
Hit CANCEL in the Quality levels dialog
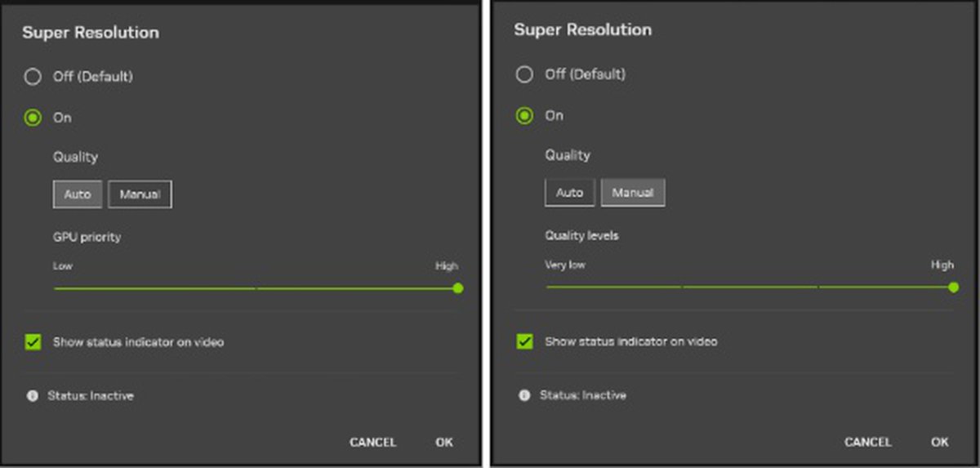click(867, 442)
